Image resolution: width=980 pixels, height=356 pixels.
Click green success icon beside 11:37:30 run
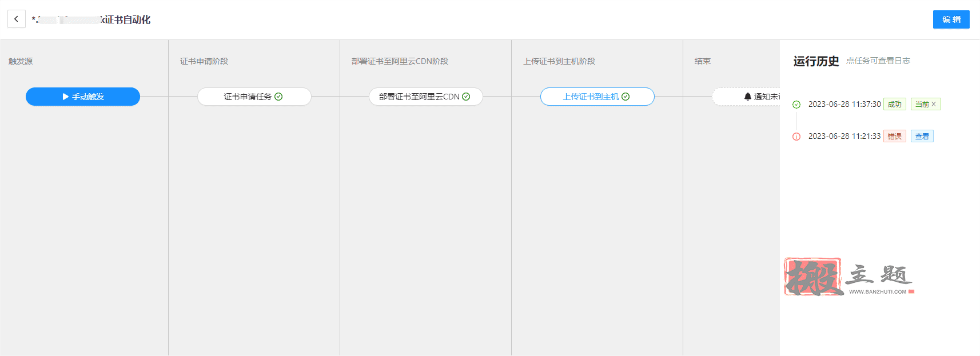click(x=796, y=105)
